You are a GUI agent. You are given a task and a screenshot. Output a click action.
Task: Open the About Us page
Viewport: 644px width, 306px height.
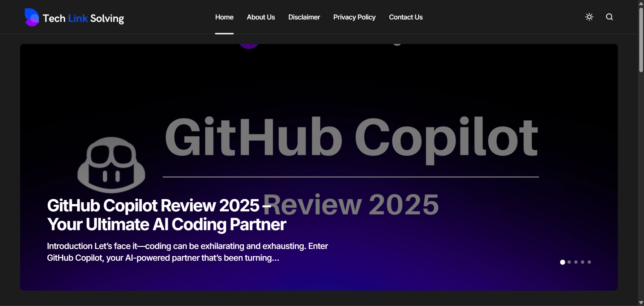(261, 17)
